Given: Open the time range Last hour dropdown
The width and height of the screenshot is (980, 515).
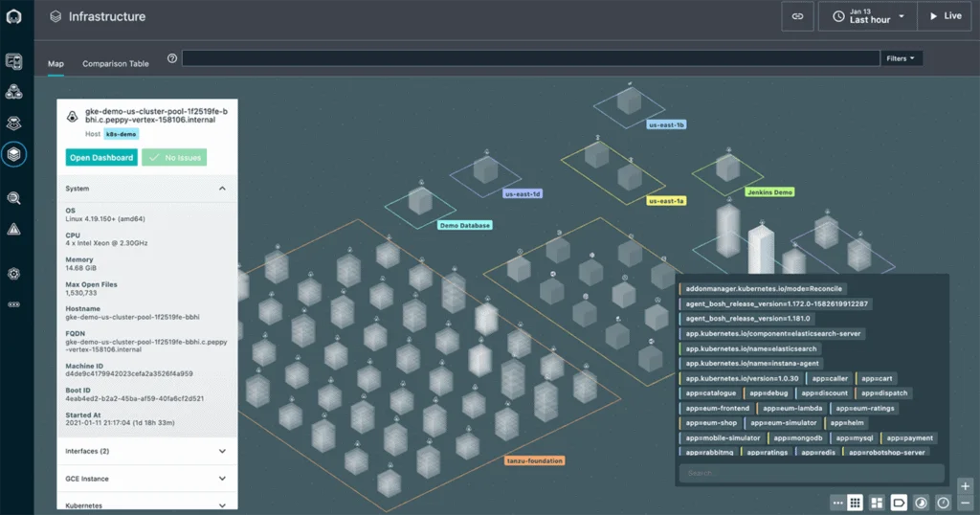Looking at the screenshot, I should pos(867,16).
